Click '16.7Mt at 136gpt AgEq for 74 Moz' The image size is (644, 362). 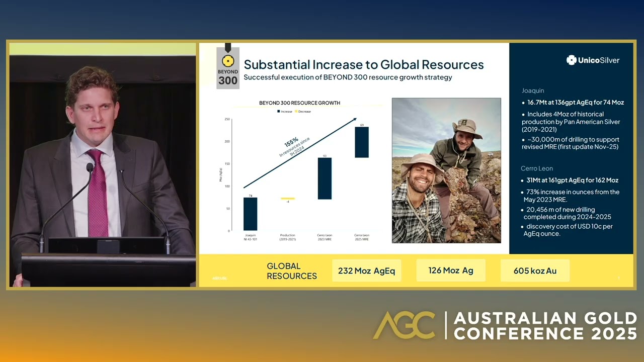pos(576,103)
